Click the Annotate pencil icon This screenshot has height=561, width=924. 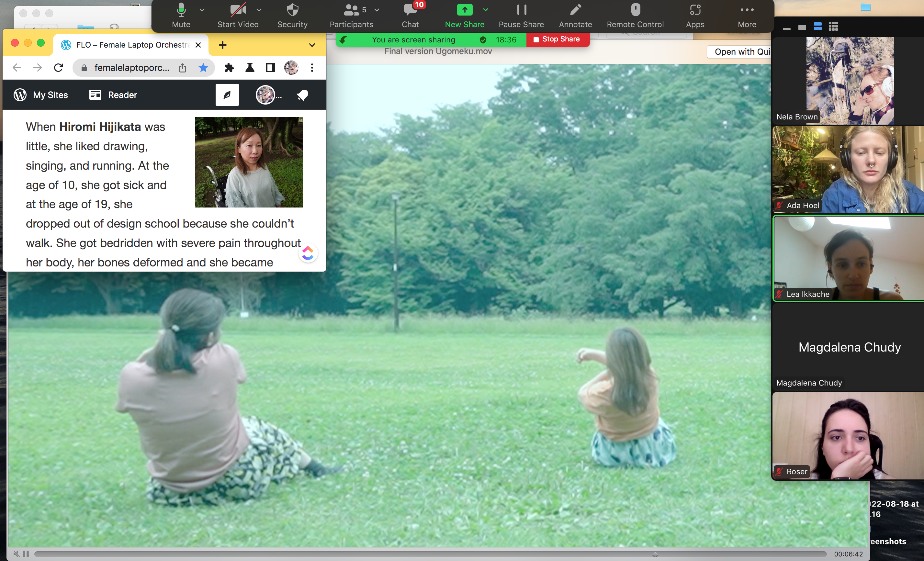pyautogui.click(x=575, y=10)
